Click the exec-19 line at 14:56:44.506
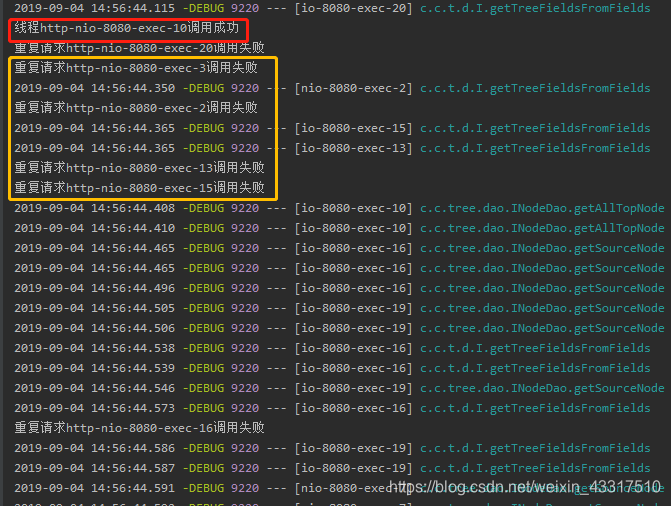The width and height of the screenshot is (671, 506). coord(339,328)
